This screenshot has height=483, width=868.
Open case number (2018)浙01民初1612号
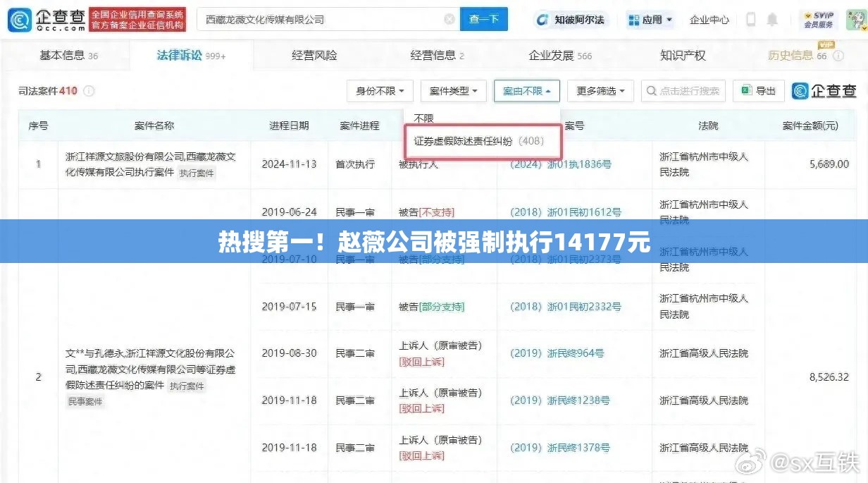point(565,212)
